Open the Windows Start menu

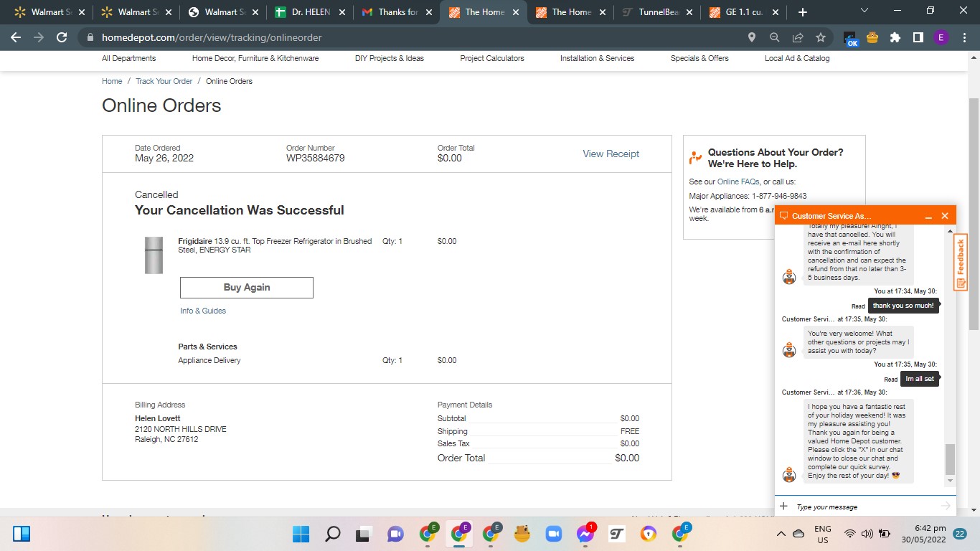tap(301, 534)
